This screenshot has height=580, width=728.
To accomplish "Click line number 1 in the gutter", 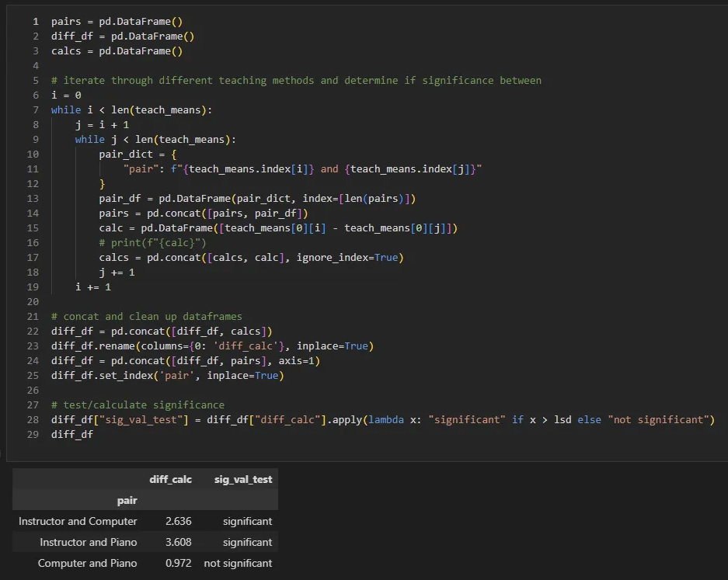I will coord(35,22).
